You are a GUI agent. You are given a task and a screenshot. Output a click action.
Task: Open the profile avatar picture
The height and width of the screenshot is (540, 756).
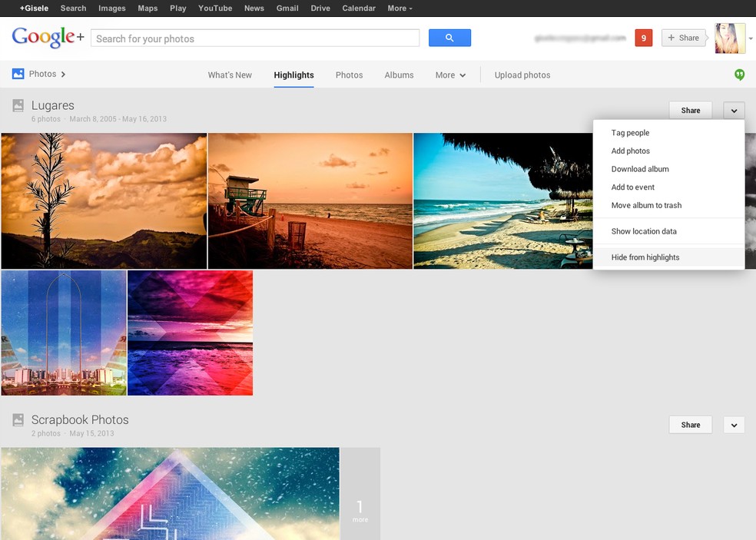[x=729, y=38]
